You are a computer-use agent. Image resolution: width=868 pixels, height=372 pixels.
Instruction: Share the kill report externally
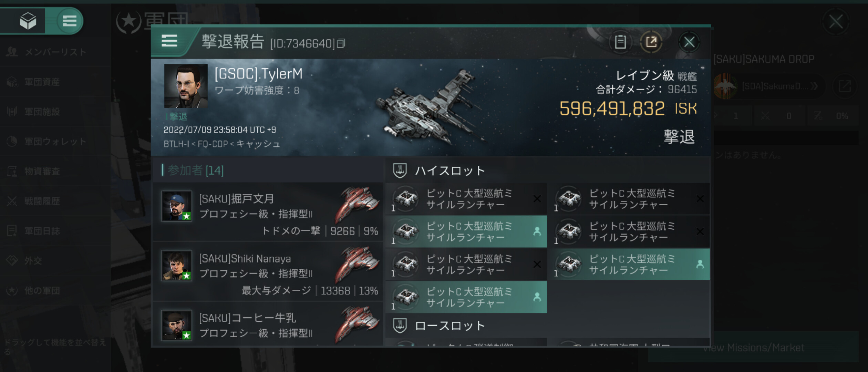click(x=651, y=42)
